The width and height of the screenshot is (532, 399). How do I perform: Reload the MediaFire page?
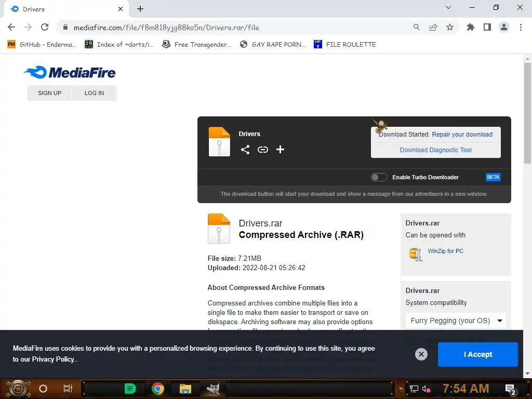coord(45,27)
